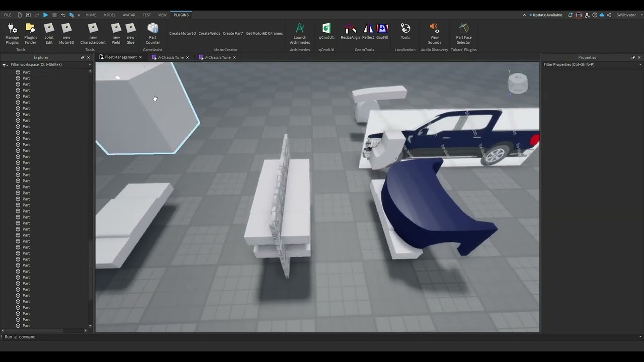
Task: Close the second A-Chassis Tune tab
Action: pyautogui.click(x=234, y=57)
